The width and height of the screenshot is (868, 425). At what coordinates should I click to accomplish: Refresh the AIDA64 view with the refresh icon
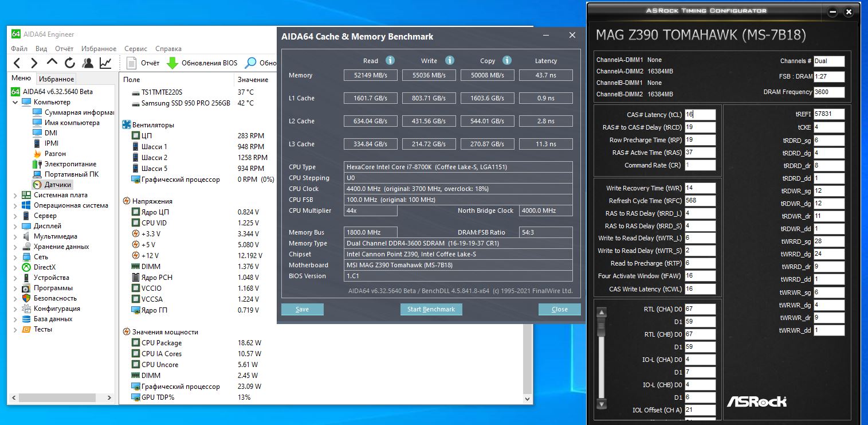point(70,63)
